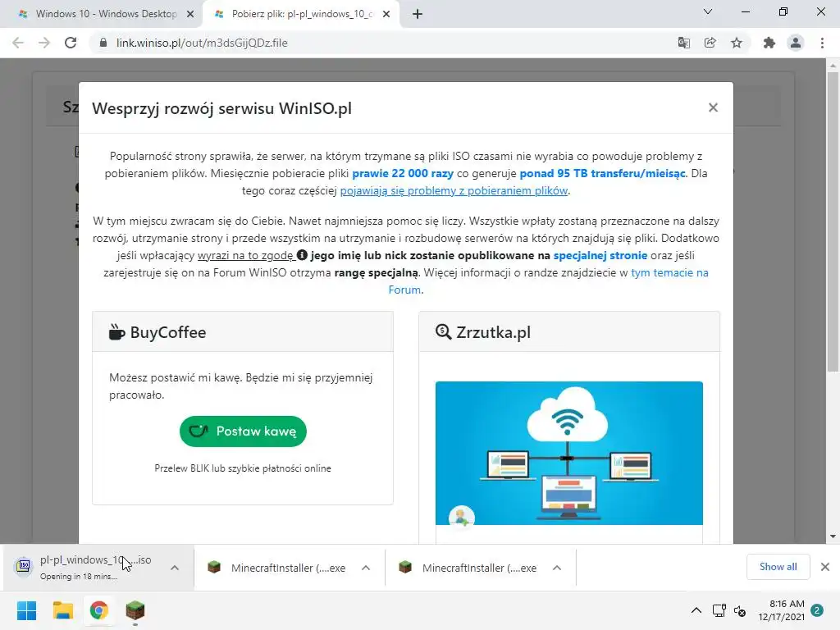Open File Explorer from the taskbar
This screenshot has height=630, width=840.
[x=62, y=610]
